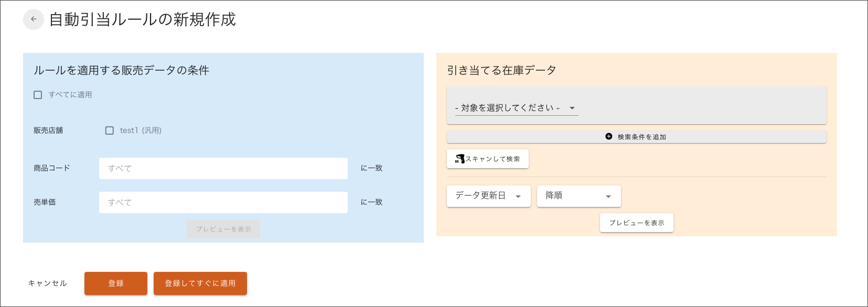
Task: Open the 対象を選択してください dropdown
Action: [517, 108]
